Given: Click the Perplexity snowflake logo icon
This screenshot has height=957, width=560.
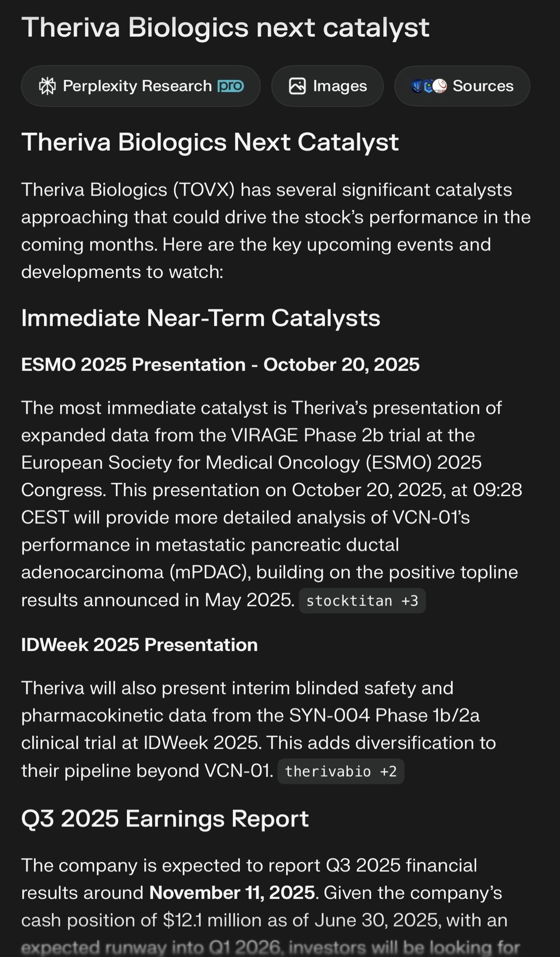Looking at the screenshot, I should 47,86.
